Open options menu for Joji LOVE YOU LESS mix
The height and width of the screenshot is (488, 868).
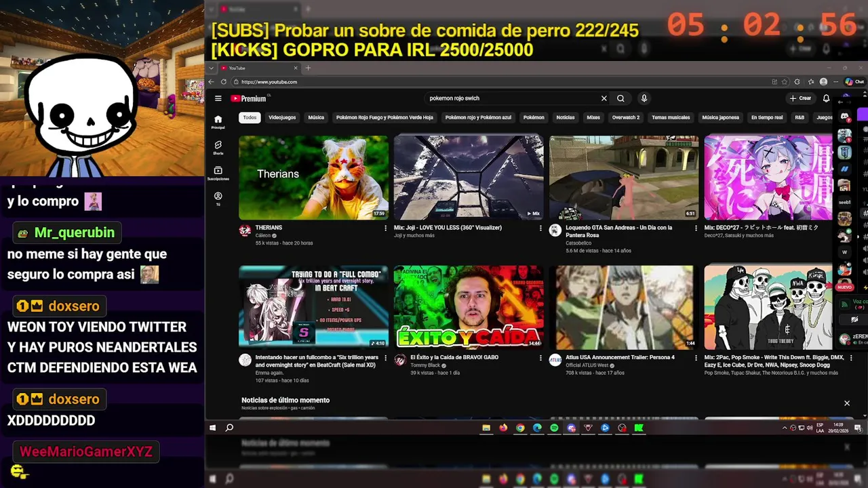tap(540, 228)
